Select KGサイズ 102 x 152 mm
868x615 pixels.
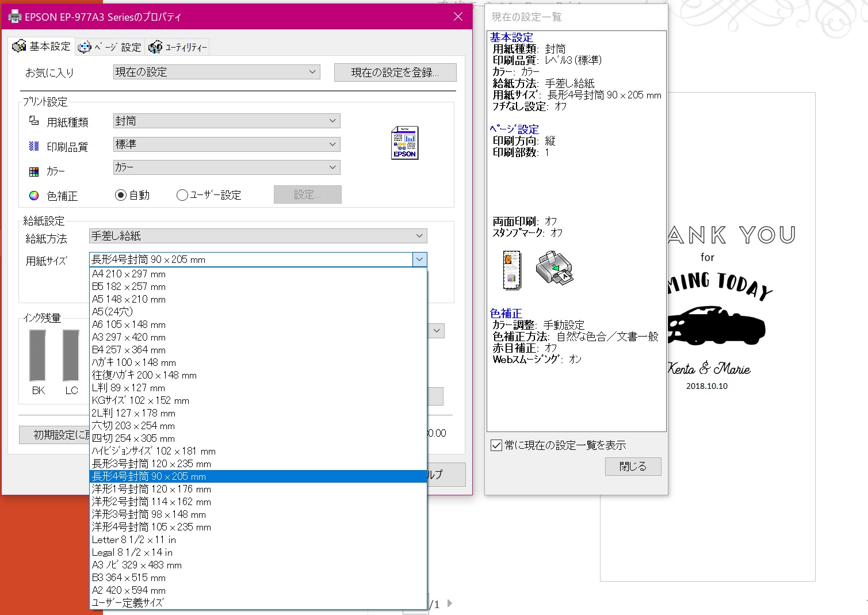pyautogui.click(x=258, y=400)
